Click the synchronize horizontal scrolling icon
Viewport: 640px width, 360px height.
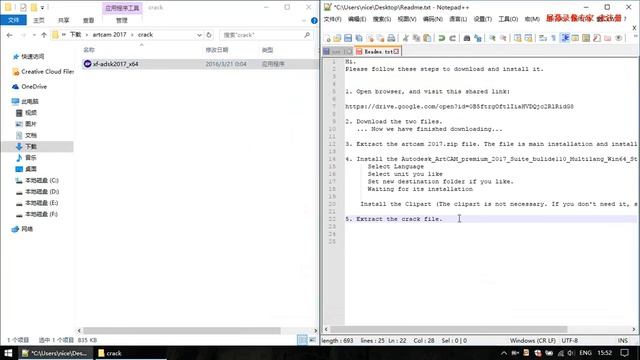(x=528, y=38)
